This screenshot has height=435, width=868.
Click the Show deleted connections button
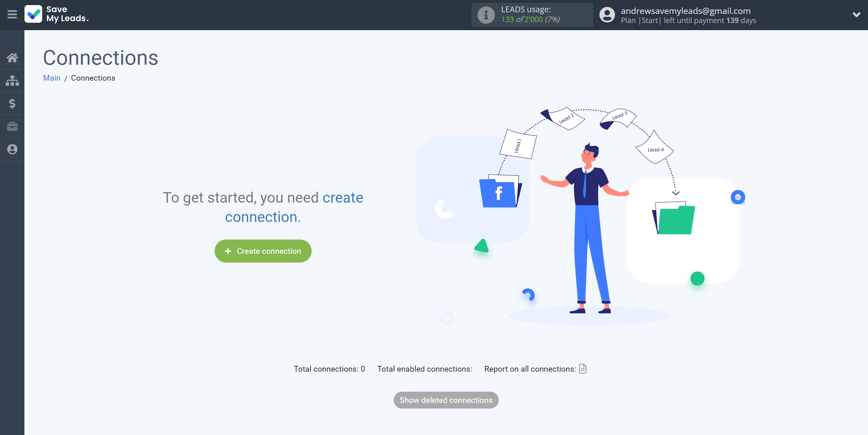tap(446, 399)
